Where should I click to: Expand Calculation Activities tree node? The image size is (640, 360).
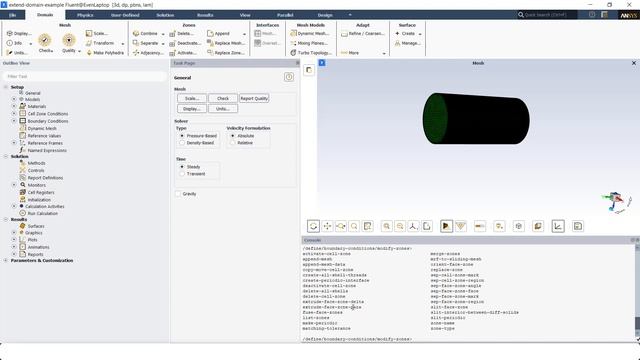(14, 207)
